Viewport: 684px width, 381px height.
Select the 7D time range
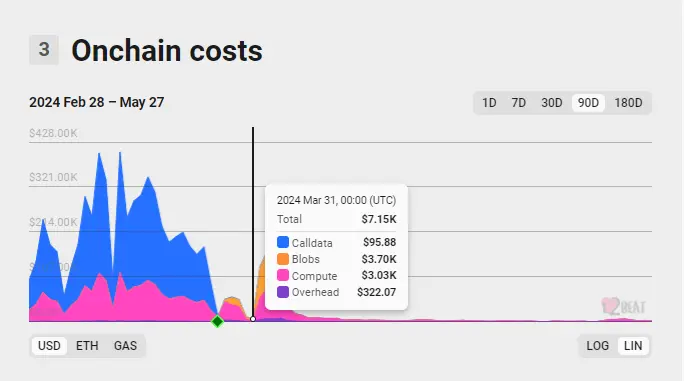519,103
